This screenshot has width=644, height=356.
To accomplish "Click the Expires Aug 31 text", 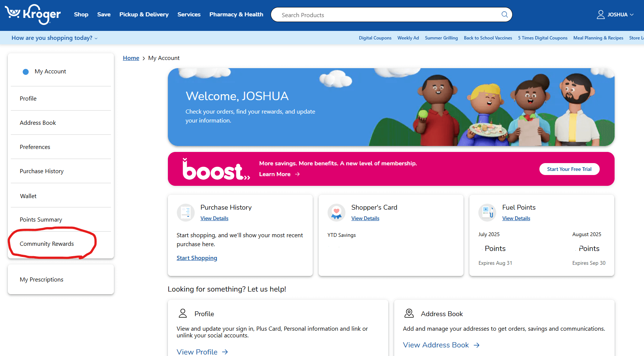I will click(495, 263).
